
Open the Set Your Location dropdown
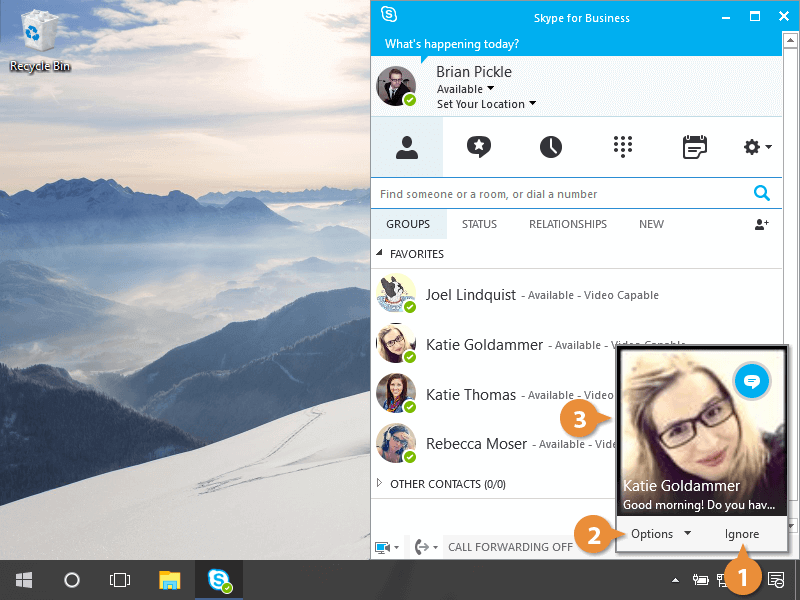coord(486,104)
